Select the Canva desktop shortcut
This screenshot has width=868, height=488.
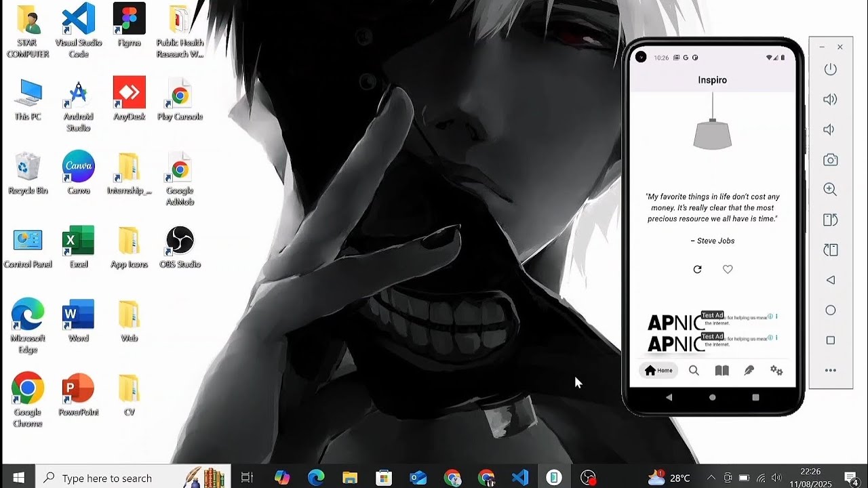pos(78,173)
